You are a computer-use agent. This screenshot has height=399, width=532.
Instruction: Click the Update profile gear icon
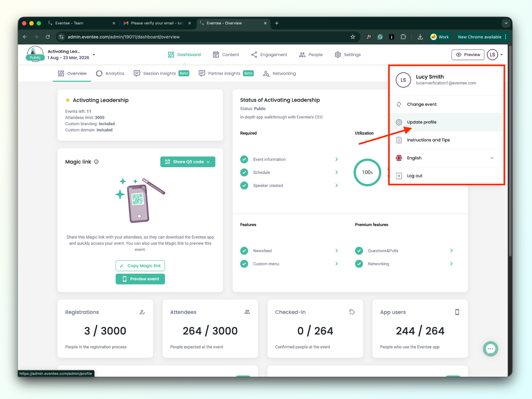(x=399, y=122)
